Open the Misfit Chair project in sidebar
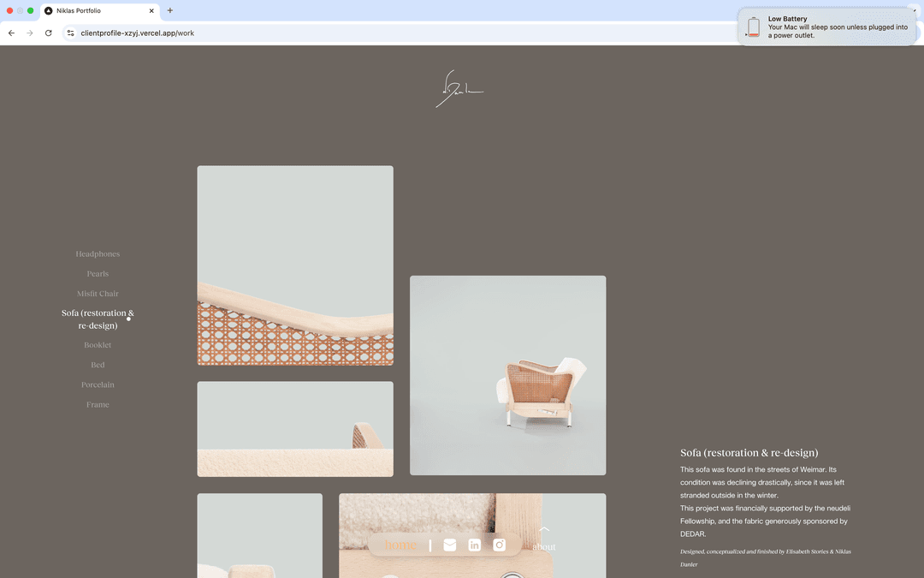Screen dimensions: 924x578 (97, 293)
